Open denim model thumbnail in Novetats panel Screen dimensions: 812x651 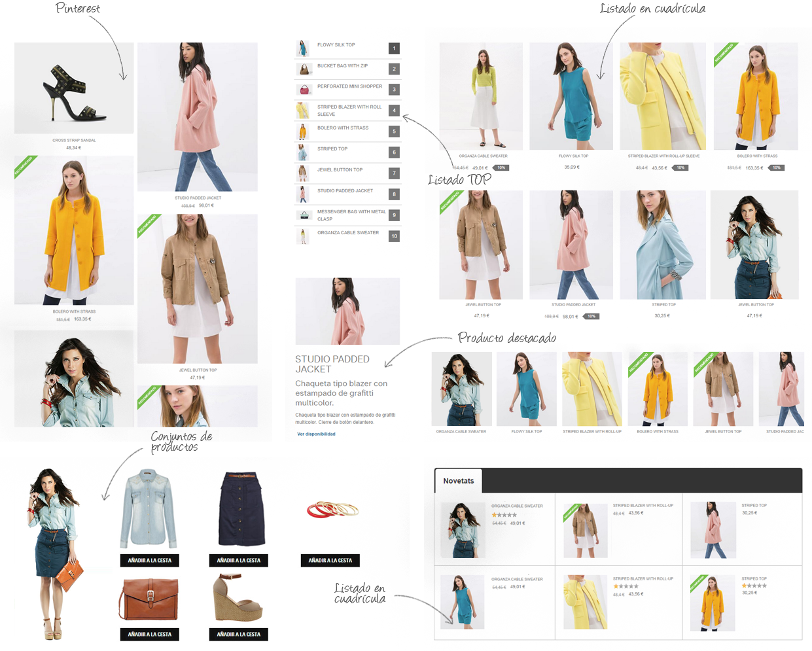(x=463, y=530)
